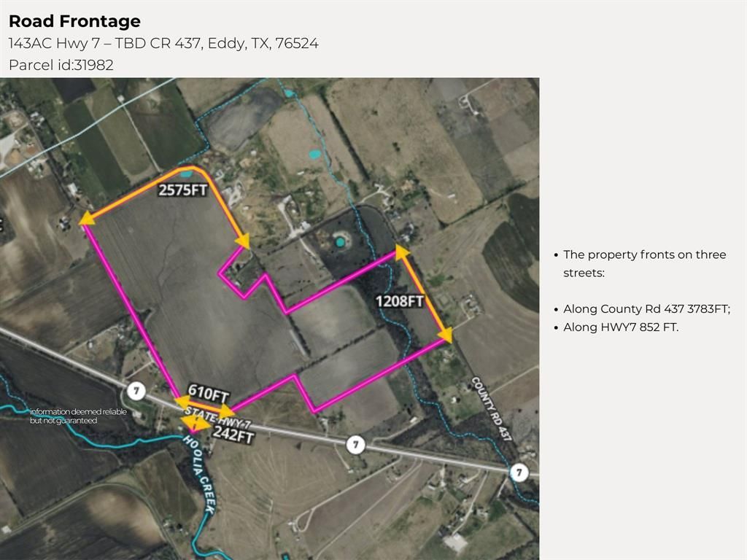This screenshot has height=560, width=747.
Task: Click the Highway 7 shield near 610FT
Action: pos(136,391)
